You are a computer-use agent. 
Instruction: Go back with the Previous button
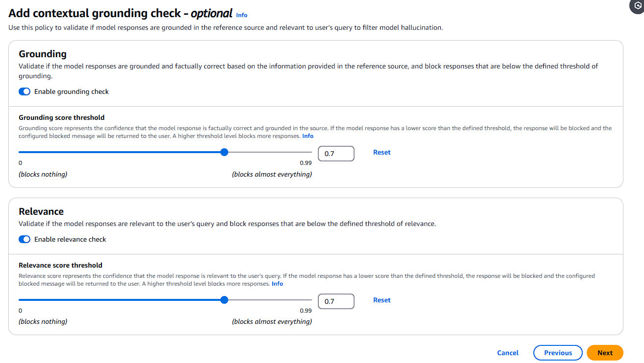point(558,353)
